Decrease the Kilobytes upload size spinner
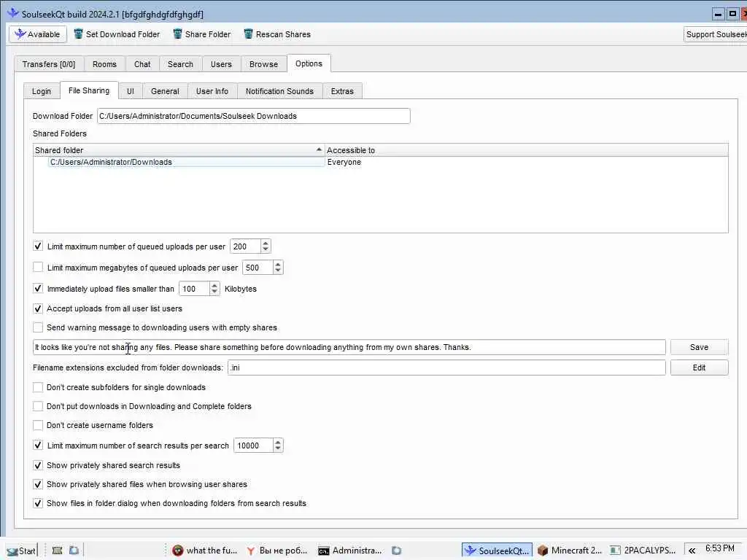747x560 pixels. coord(214,292)
